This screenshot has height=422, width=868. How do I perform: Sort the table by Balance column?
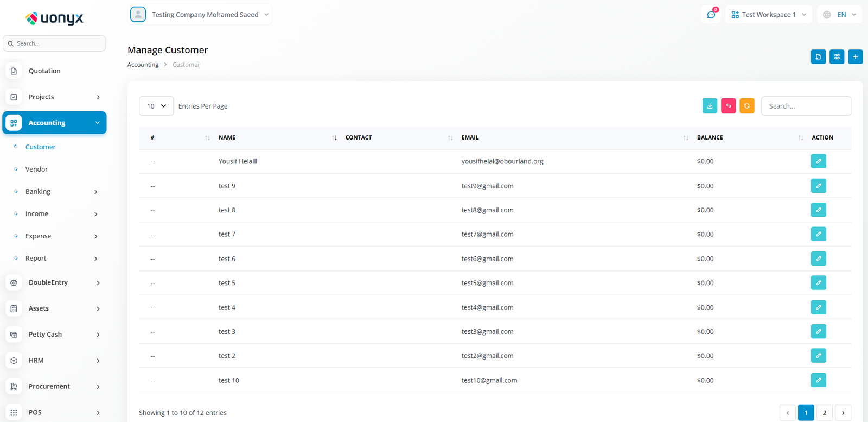800,138
